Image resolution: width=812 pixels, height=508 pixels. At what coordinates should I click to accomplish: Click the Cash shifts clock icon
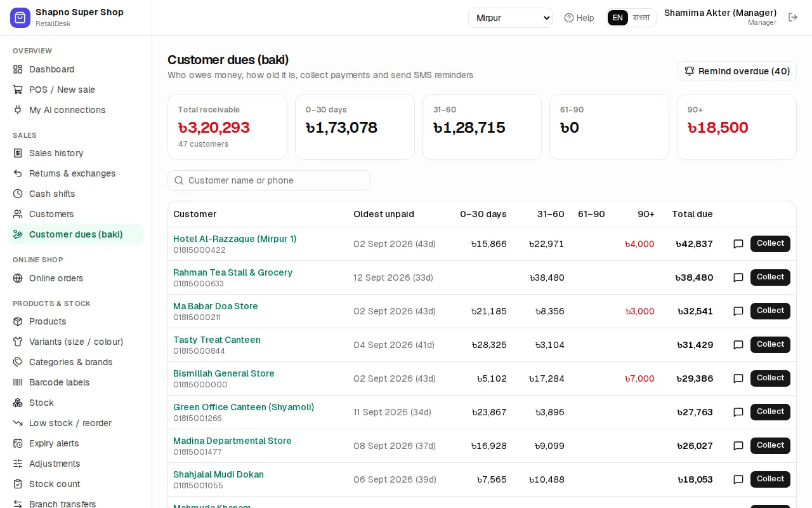[x=18, y=194]
